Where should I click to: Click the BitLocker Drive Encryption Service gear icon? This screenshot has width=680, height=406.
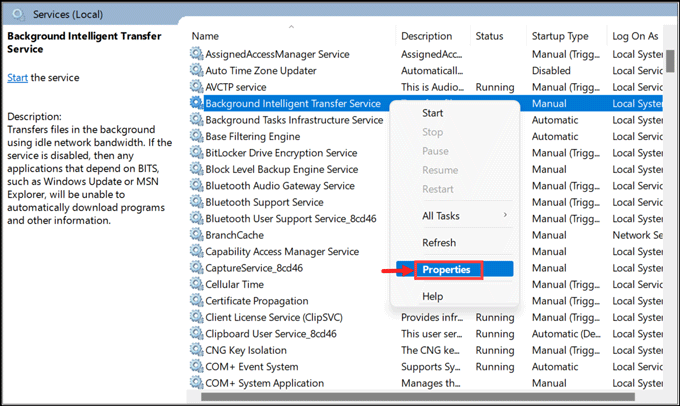[196, 153]
